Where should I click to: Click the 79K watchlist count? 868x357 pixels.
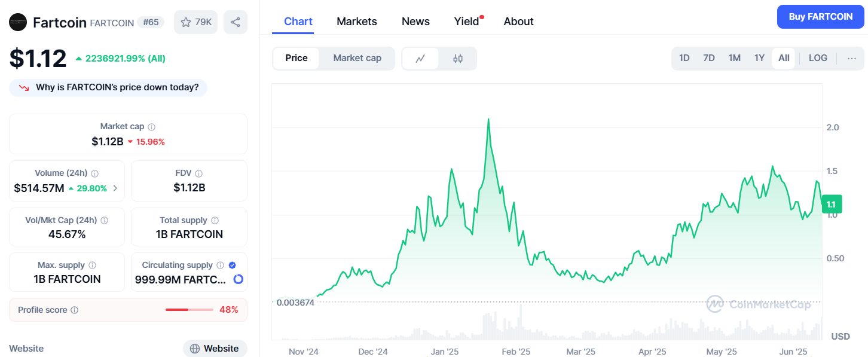coord(203,22)
